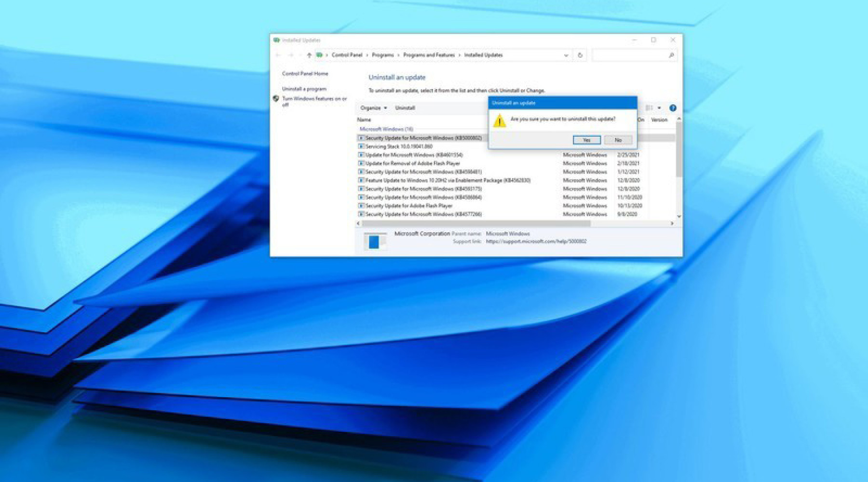Click the Installed Updates icon in the address bar
This screenshot has height=482, width=868.
(319, 54)
